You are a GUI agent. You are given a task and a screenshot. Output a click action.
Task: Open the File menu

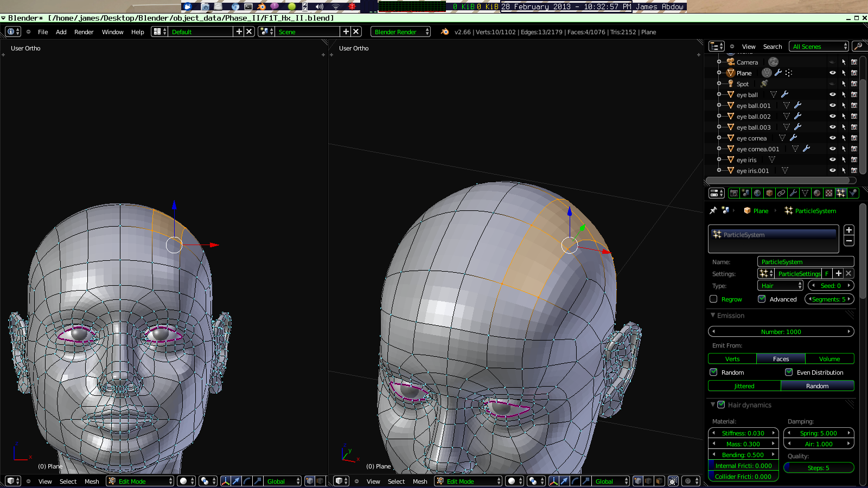click(x=43, y=32)
